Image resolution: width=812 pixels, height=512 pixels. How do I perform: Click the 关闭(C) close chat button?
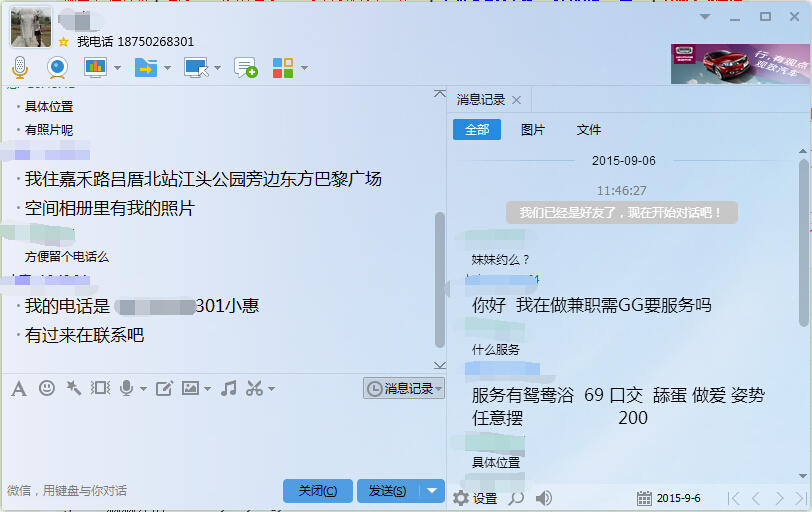coord(317,490)
